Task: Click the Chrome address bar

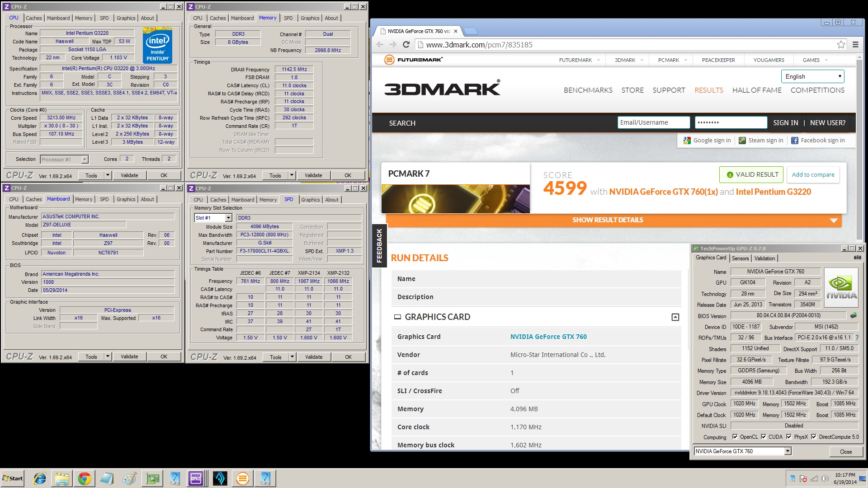Action: click(631, 45)
